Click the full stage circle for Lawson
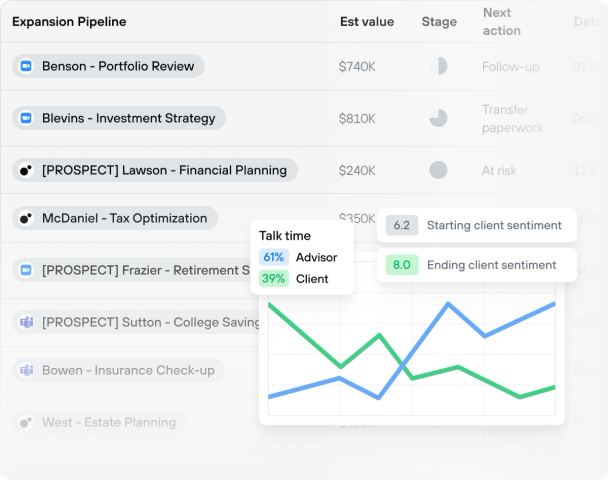 click(438, 170)
